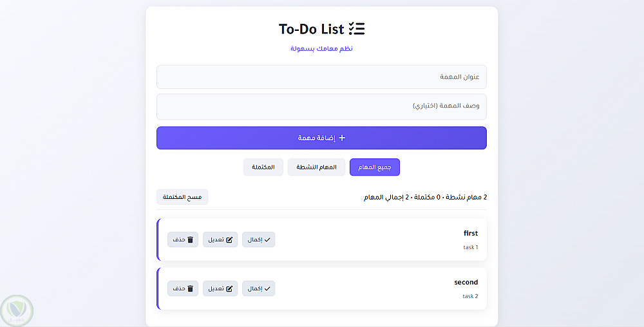Click the pencil edit icon on the second task
Viewport: 644px width, 327px height.
coord(229,288)
